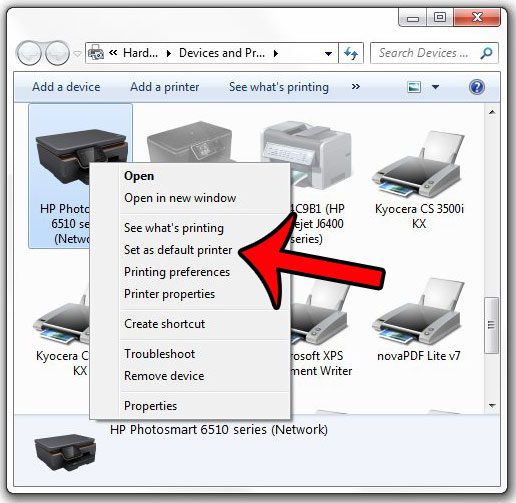Click Add a device in the toolbar
This screenshot has height=503, width=516.
pyautogui.click(x=66, y=87)
